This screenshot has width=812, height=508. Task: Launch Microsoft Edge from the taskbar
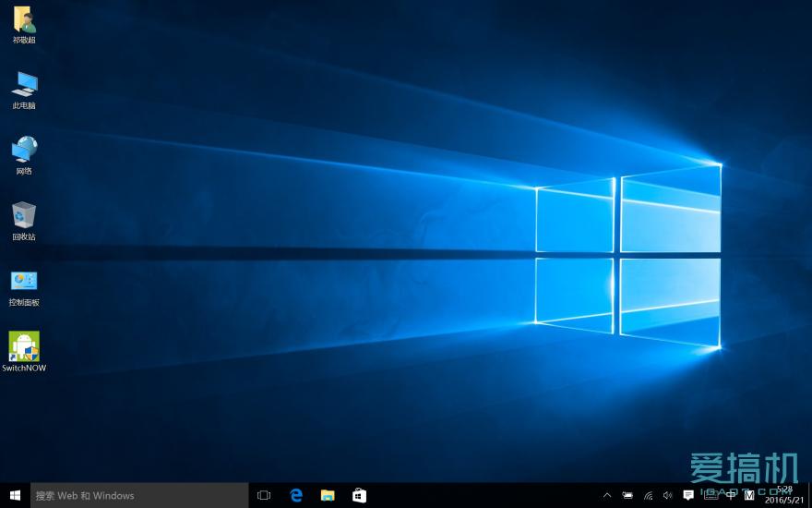pyautogui.click(x=296, y=496)
